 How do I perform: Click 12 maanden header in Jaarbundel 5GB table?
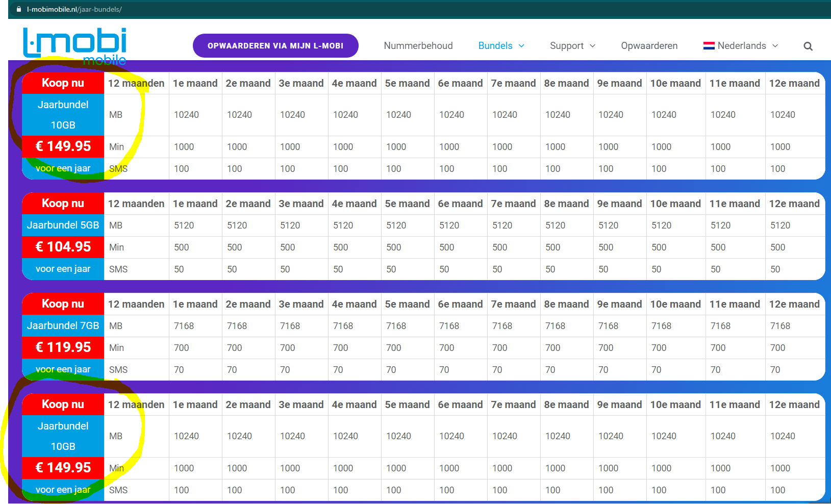pyautogui.click(x=136, y=204)
